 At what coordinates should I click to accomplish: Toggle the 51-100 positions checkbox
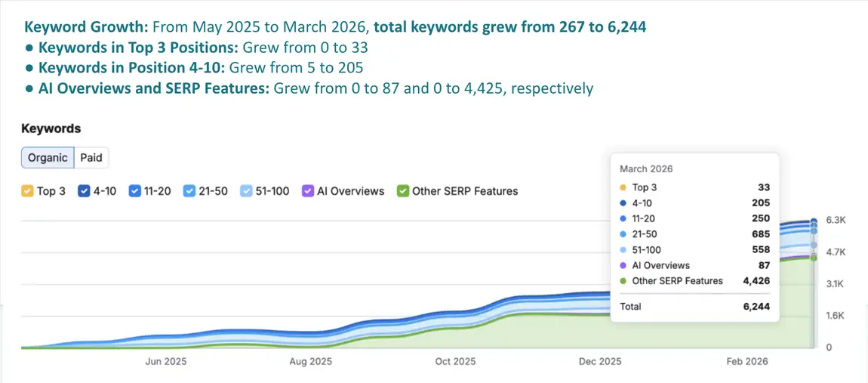(x=246, y=191)
